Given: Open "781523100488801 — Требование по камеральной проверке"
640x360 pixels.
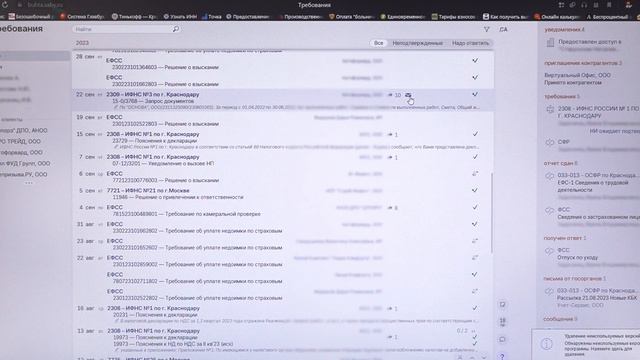Looking at the screenshot, I should click(x=186, y=214).
